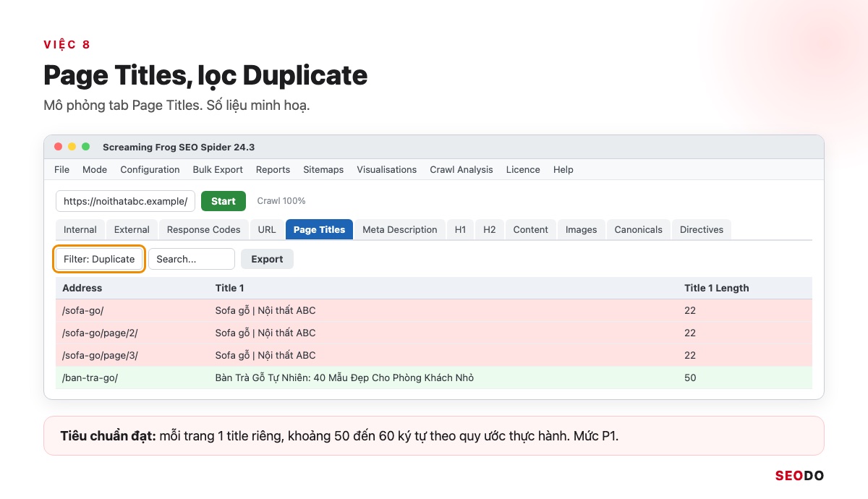Switch to the H2 tab
The height and width of the screenshot is (499, 868).
coord(490,229)
